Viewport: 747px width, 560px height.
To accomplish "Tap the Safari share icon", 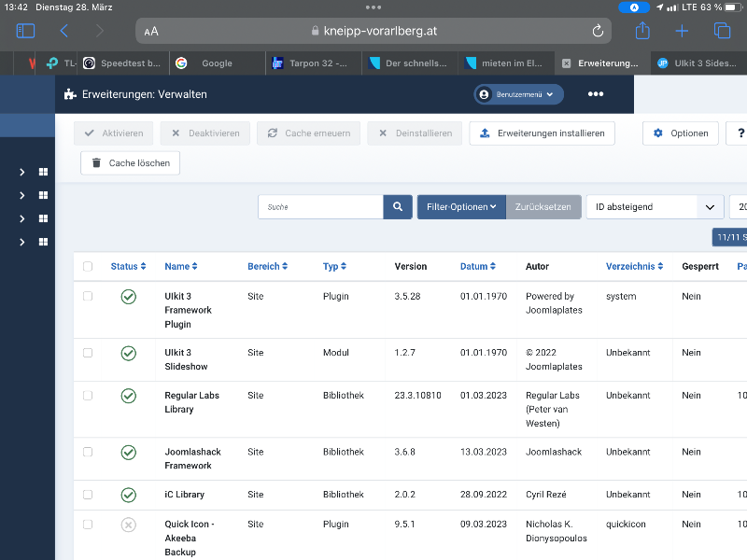I will 642,31.
